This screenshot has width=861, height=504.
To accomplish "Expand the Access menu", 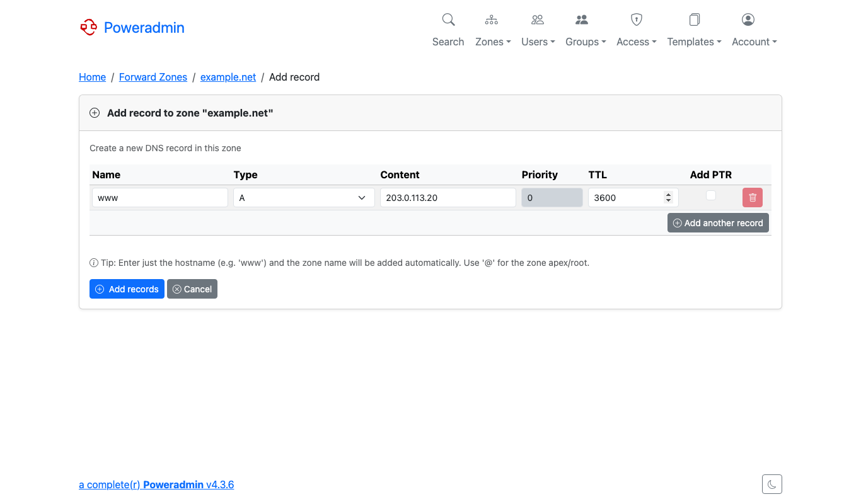I will point(637,42).
